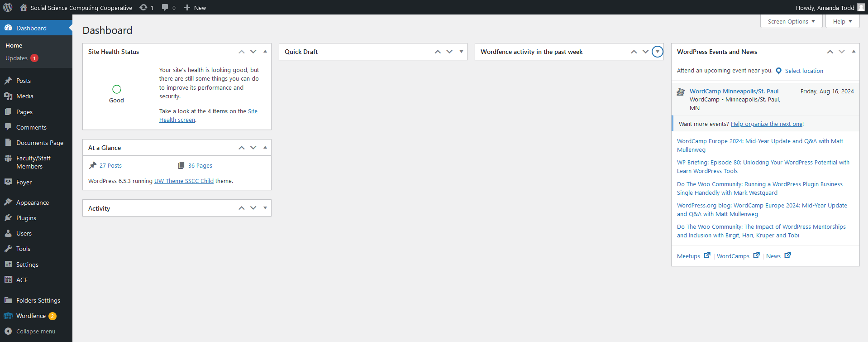Click Faculty/Staff Members group icon
Viewport: 868px width, 342px height.
[x=8, y=158]
